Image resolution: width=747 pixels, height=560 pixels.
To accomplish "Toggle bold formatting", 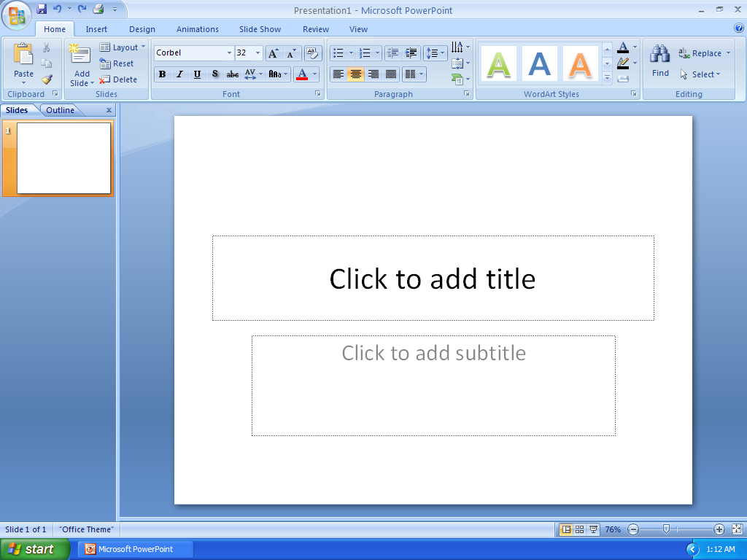I will click(163, 74).
